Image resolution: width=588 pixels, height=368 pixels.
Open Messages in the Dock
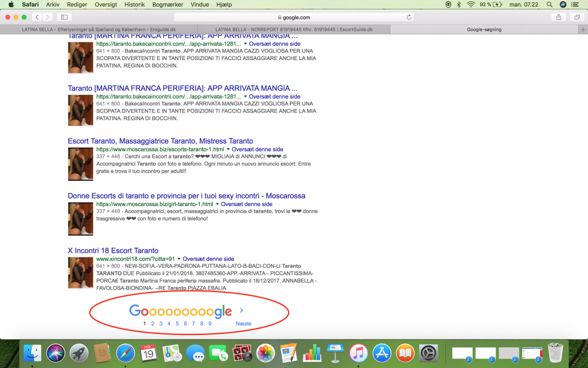pyautogui.click(x=195, y=353)
